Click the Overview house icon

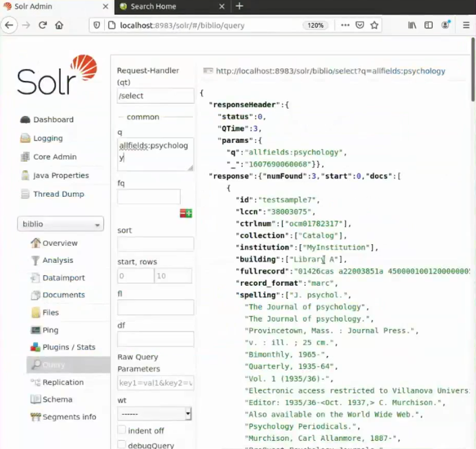(36, 243)
